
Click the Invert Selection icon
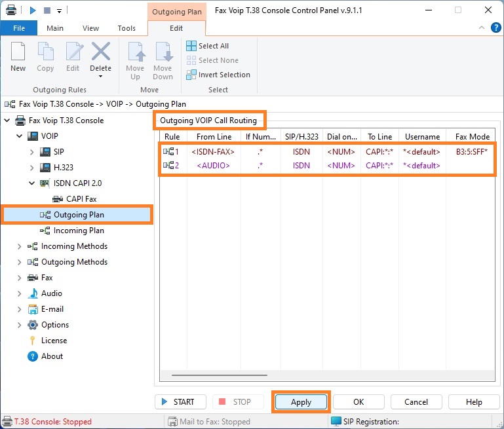tap(191, 75)
